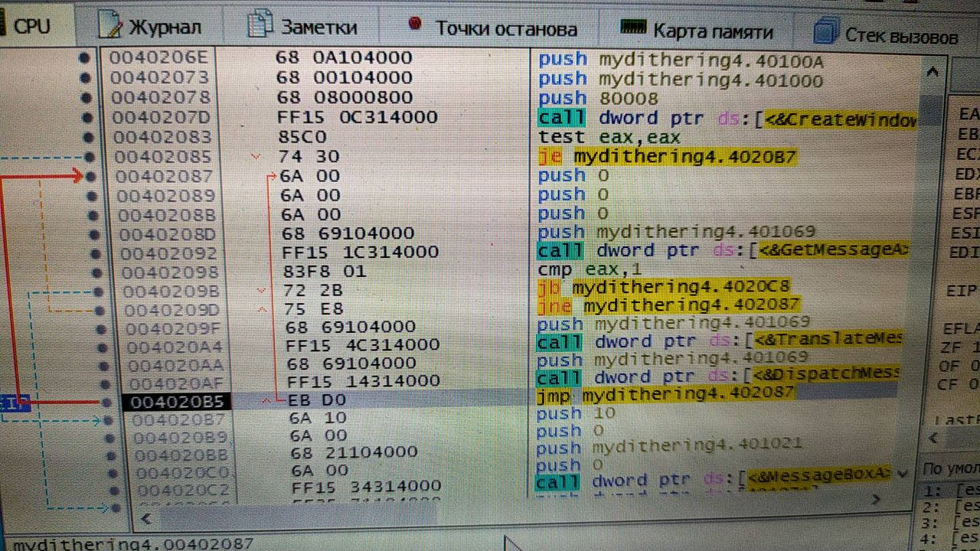This screenshot has width=980, height=551.
Task: Switch to the Точки останова tab
Action: [x=492, y=28]
